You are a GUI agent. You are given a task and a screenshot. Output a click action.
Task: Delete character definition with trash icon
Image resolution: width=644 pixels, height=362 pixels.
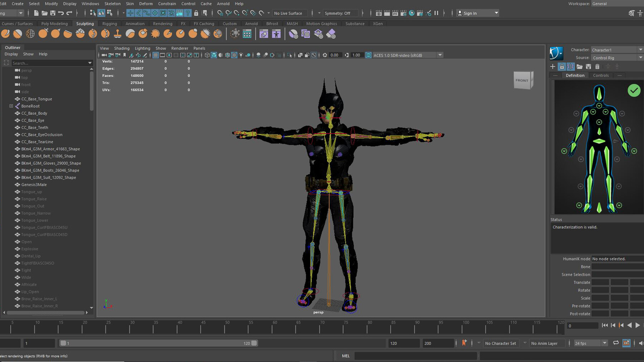coord(597,66)
